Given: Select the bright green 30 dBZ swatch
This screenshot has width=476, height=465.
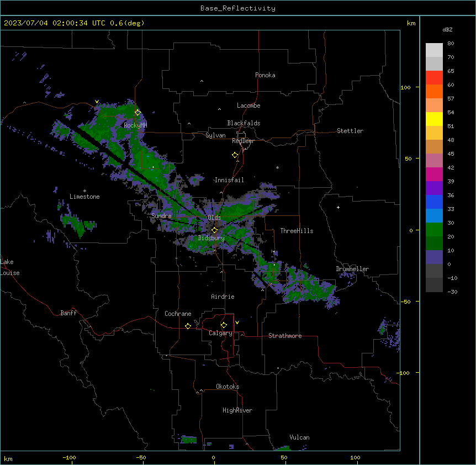Looking at the screenshot, I should click(434, 230).
